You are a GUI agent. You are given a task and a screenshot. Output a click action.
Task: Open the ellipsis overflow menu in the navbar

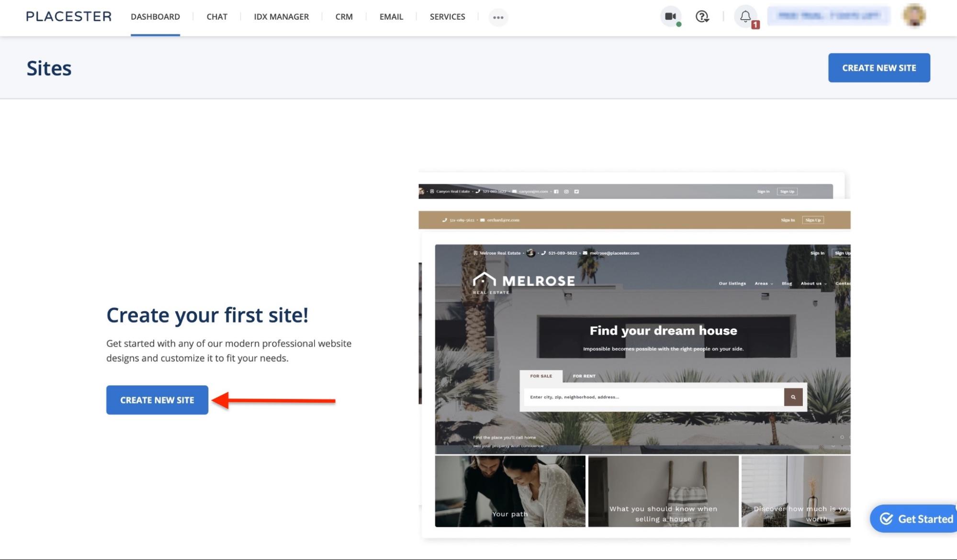498,17
